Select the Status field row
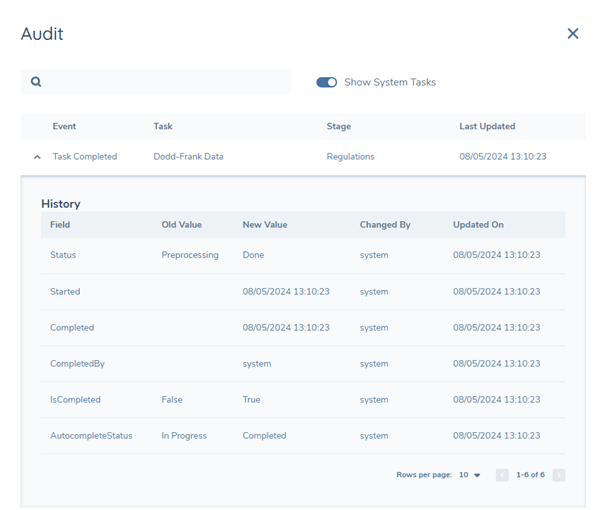 (x=303, y=255)
